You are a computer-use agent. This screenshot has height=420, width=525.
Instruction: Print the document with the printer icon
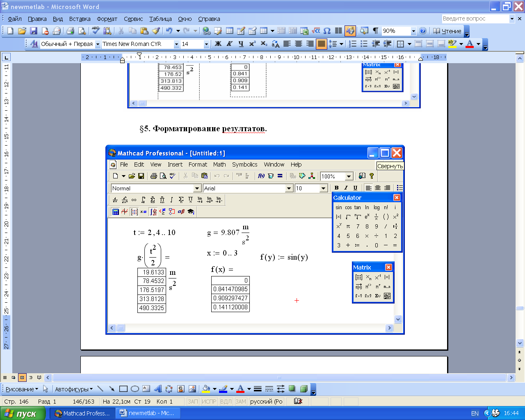[70, 31]
